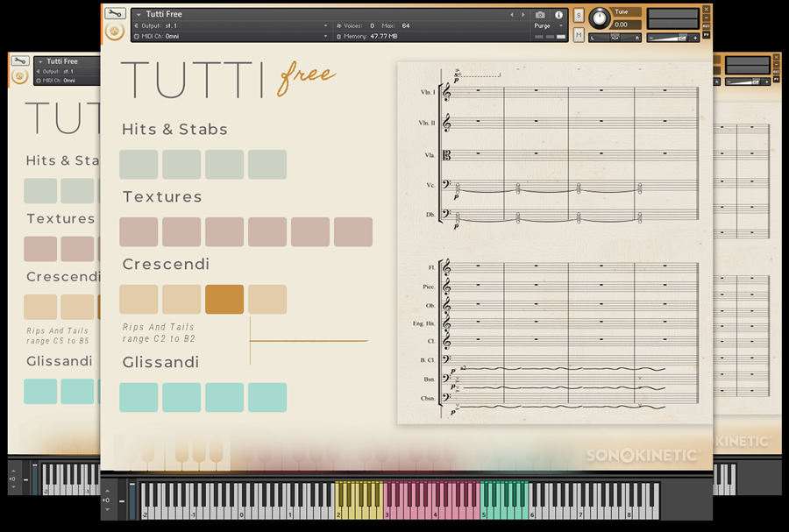The width and height of the screenshot is (789, 532).
Task: Click the Memory value '47.77 MB'
Action: pos(383,36)
